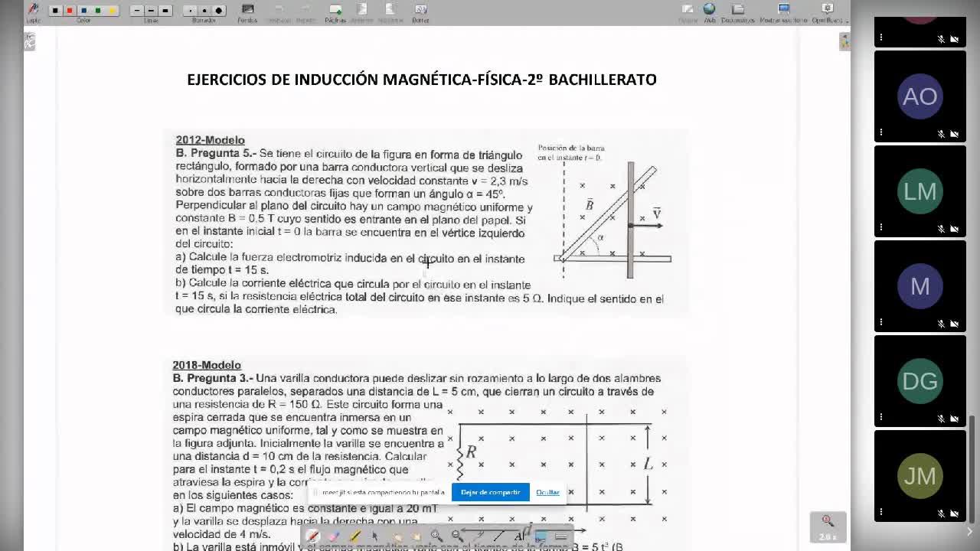Screen dimensions: 980x551
Task: Select participant AO's video tile
Action: 920,96
